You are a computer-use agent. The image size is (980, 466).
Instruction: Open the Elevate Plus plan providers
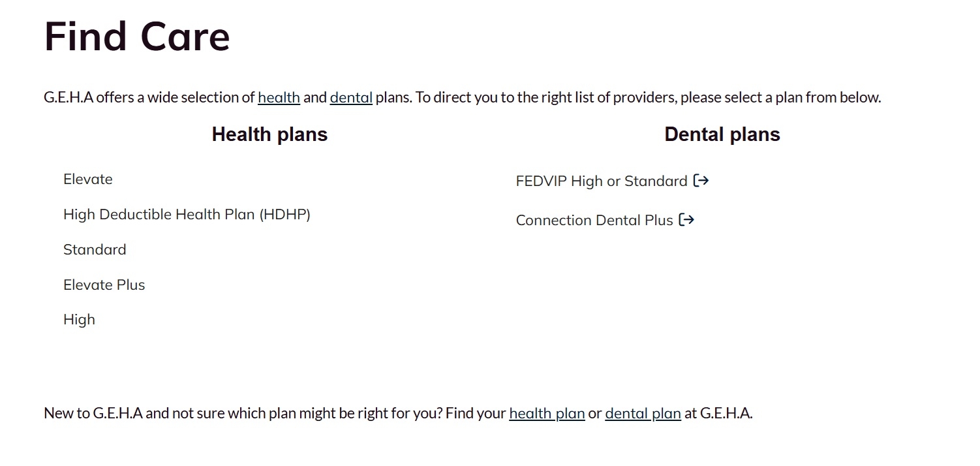click(104, 285)
